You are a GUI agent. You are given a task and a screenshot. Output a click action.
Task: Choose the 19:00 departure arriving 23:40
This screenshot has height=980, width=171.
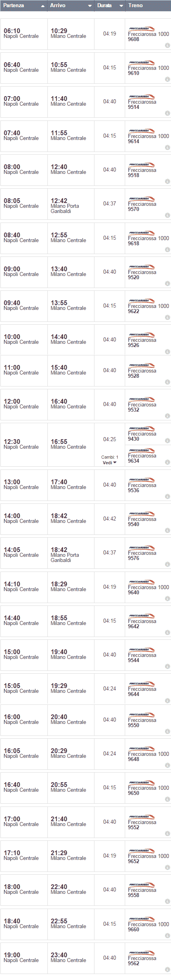tap(86, 958)
